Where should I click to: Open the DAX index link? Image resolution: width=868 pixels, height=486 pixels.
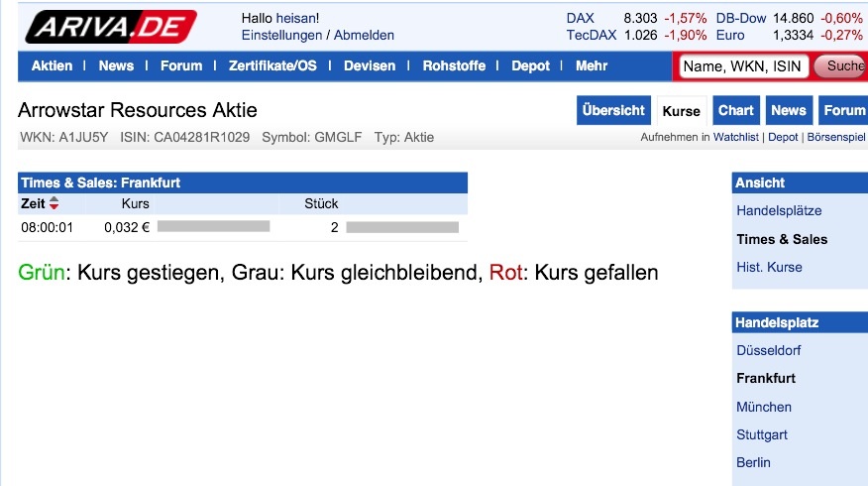click(x=580, y=18)
